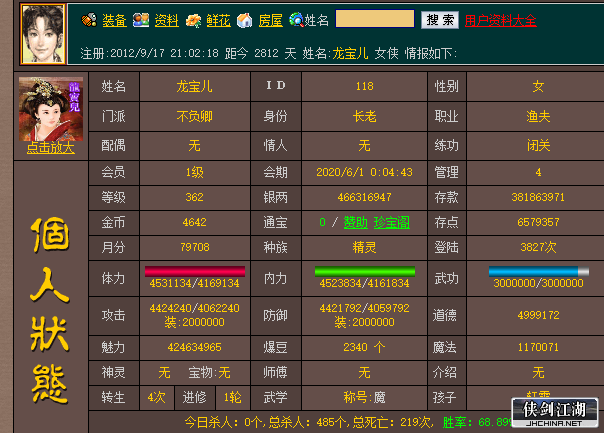This screenshot has height=433, width=604.
Task: Open the 装备 link
Action: pos(114,20)
